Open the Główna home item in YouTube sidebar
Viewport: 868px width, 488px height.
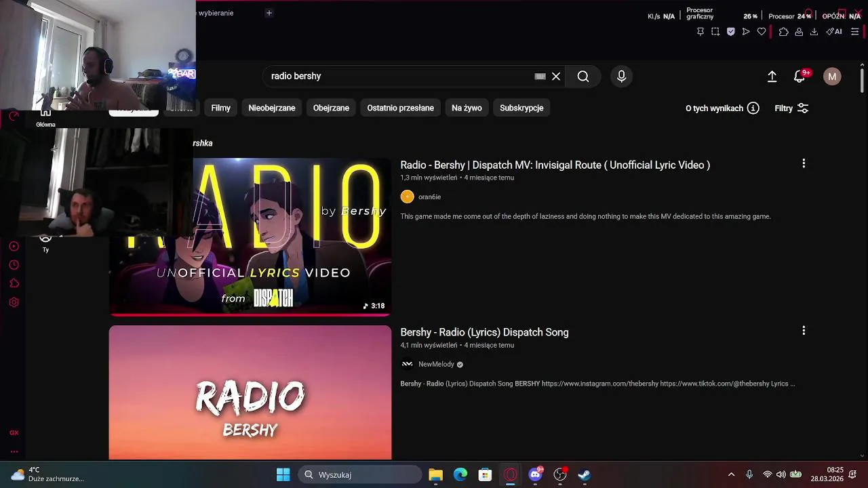(45, 119)
